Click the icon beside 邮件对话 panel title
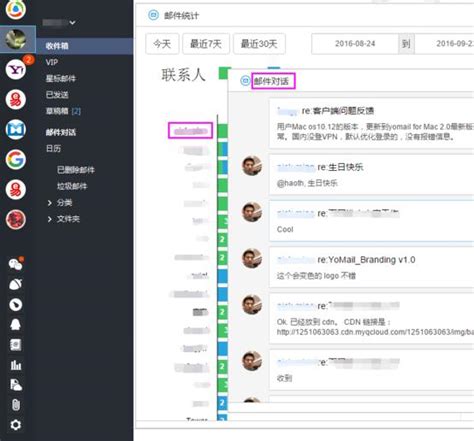 click(245, 81)
